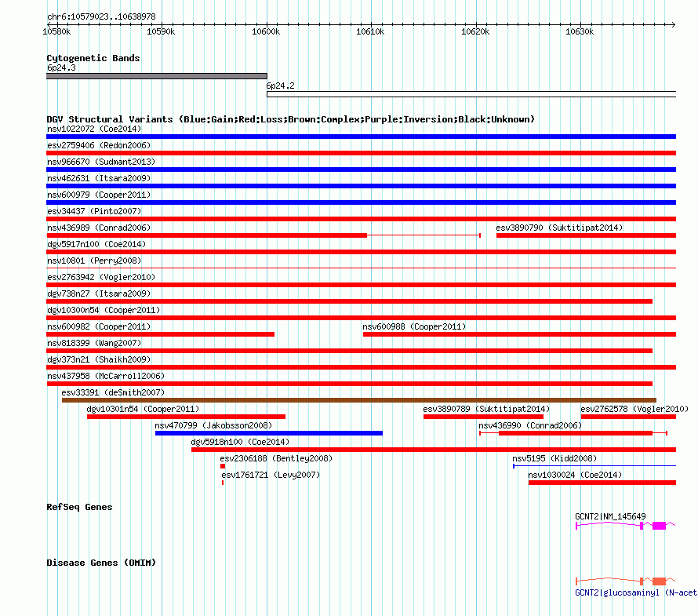698x616 pixels.
Task: Open the GCNT2|NM_145649 RefSeq gene label
Action: point(610,516)
